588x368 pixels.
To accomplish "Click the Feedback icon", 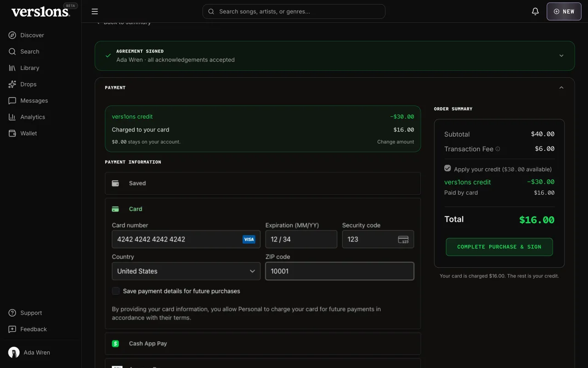I will pyautogui.click(x=12, y=329).
